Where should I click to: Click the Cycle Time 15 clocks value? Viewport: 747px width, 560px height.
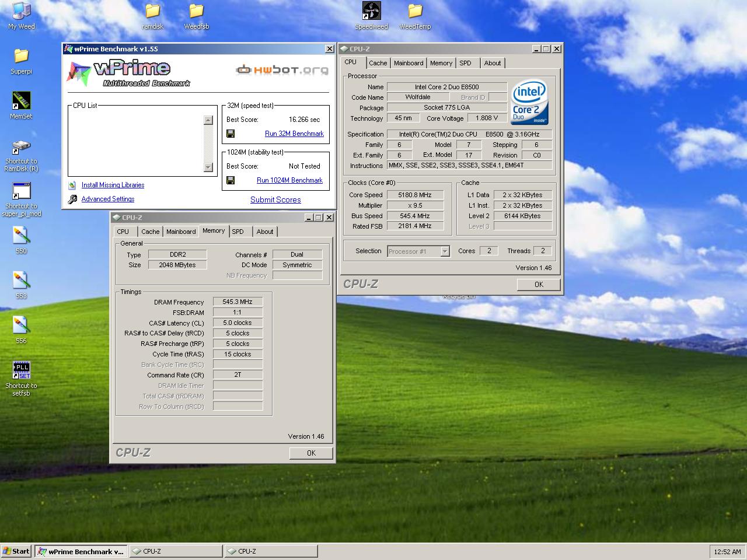238,354
